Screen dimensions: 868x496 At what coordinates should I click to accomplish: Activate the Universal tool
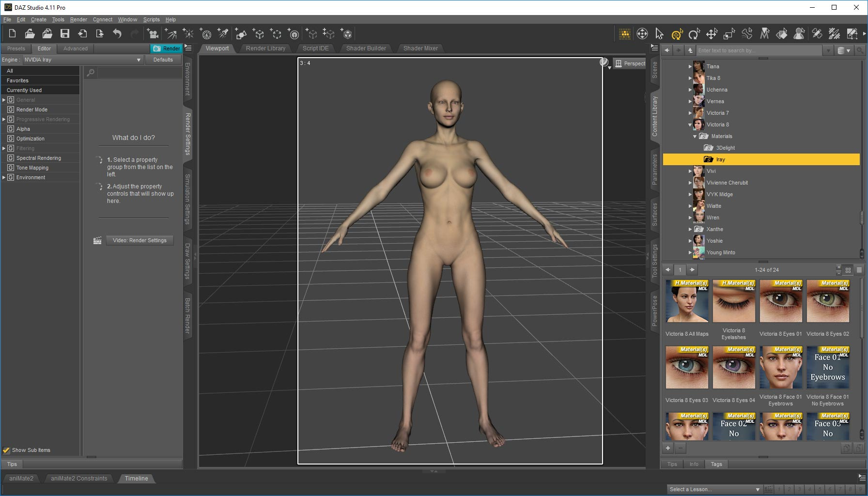pyautogui.click(x=677, y=33)
